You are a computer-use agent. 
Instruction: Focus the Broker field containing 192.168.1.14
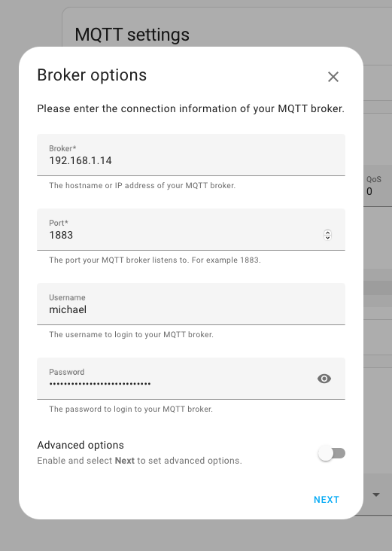coord(190,155)
